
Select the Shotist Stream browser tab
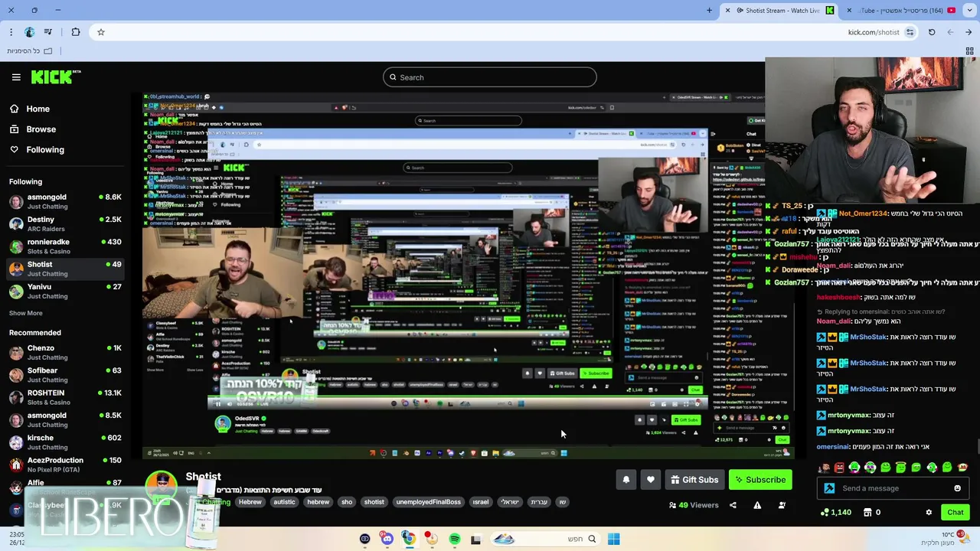click(x=779, y=10)
